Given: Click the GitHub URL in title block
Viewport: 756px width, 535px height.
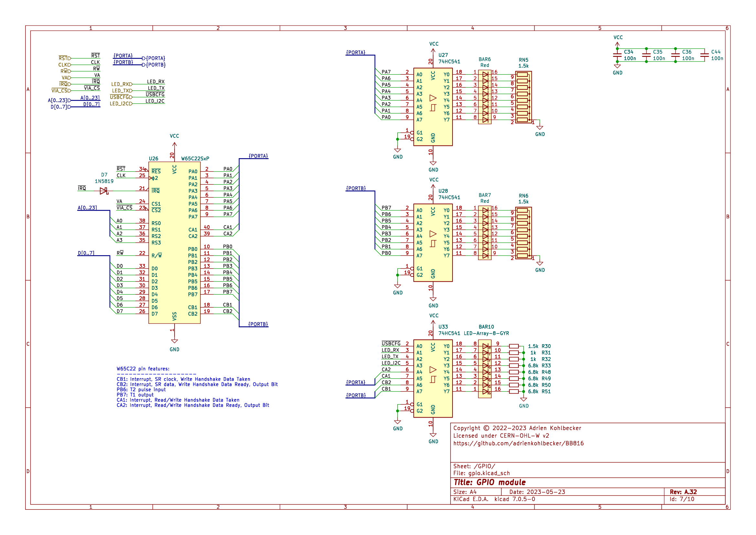Looking at the screenshot, I should [518, 443].
